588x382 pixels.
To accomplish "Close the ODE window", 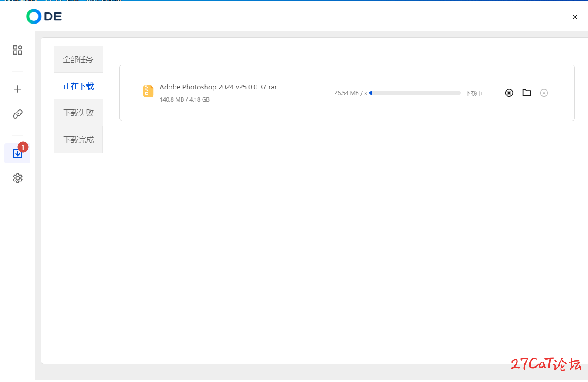I will click(x=575, y=17).
